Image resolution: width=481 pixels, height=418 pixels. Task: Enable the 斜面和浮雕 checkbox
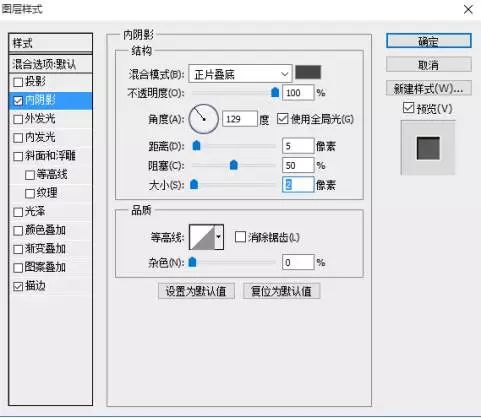18,156
